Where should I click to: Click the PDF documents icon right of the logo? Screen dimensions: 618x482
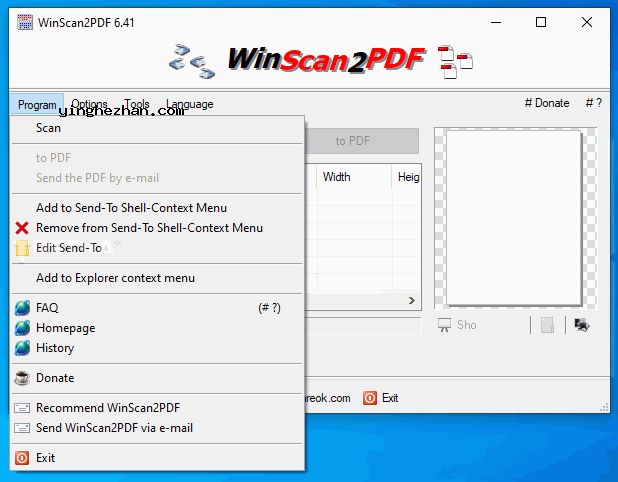coord(456,62)
